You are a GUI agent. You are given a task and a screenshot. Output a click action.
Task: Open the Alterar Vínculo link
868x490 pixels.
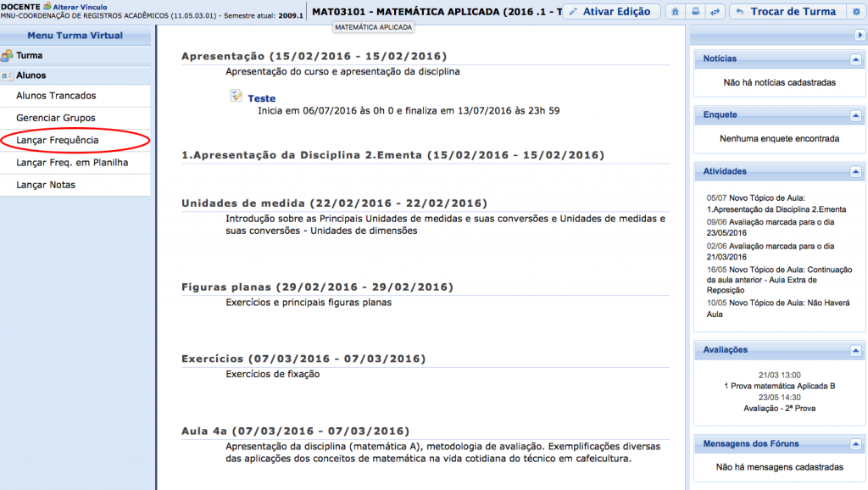click(80, 7)
